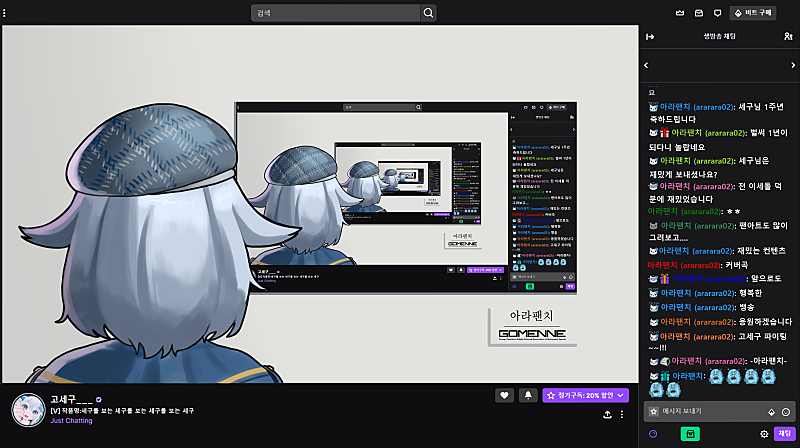Click the purple channel points icon
The image size is (800, 448).
point(653,434)
